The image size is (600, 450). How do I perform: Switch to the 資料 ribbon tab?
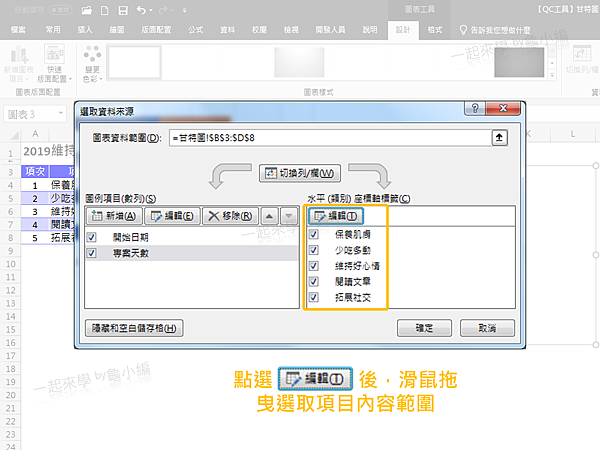point(227,30)
